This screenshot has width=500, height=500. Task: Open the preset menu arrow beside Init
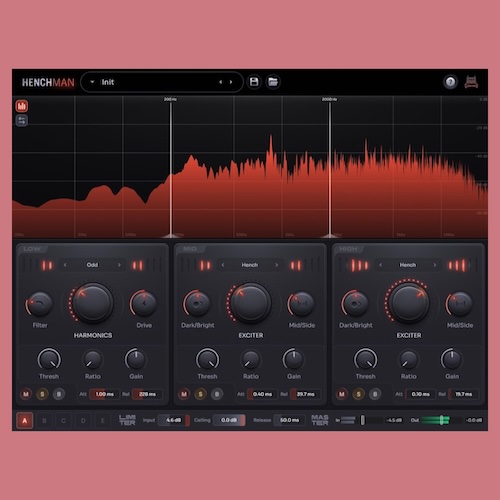(x=92, y=82)
